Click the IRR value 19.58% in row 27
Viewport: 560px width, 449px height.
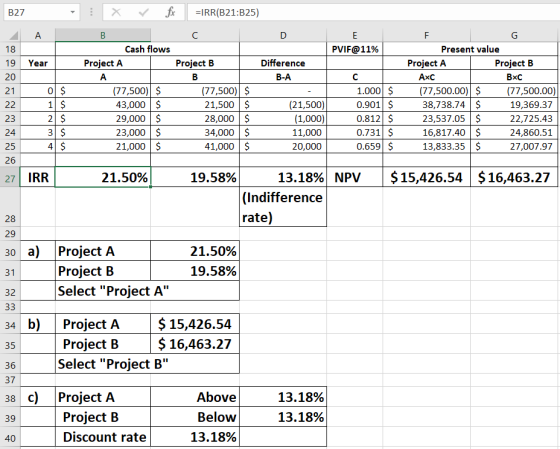point(195,177)
